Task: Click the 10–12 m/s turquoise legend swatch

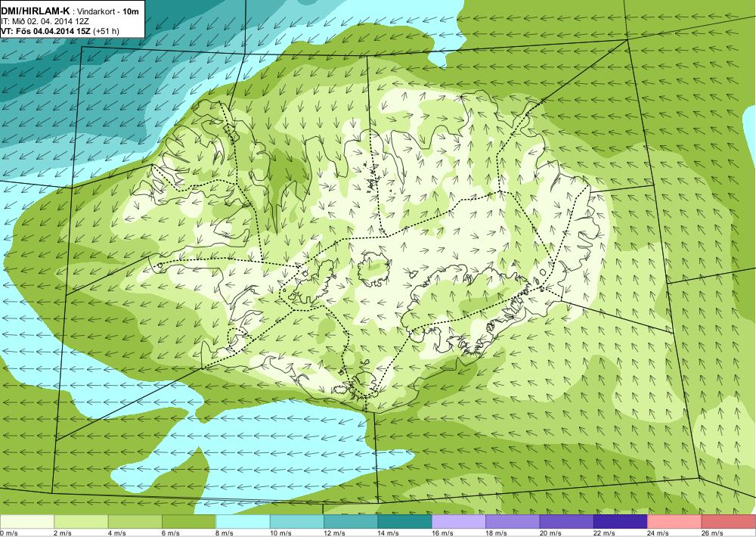Action: click(x=297, y=522)
